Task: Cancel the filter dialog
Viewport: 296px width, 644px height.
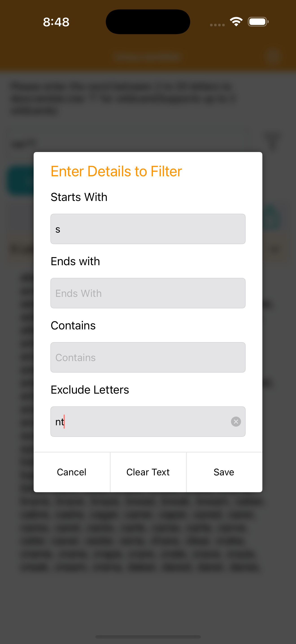Action: coord(72,472)
